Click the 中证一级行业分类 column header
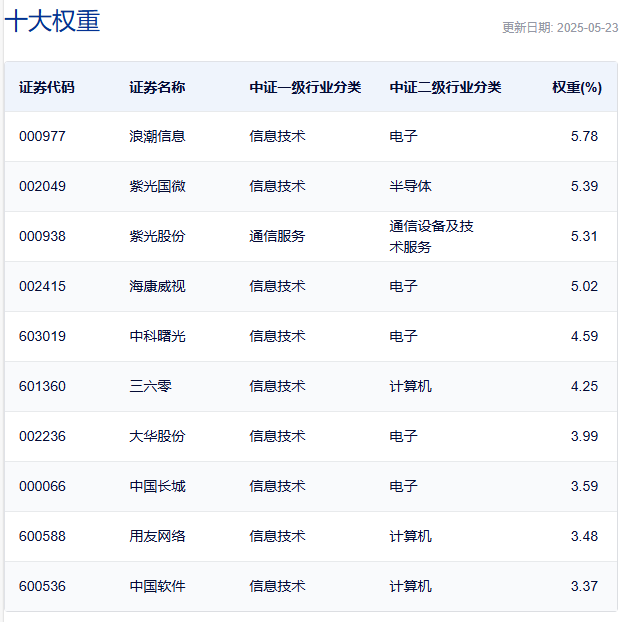The height and width of the screenshot is (622, 624). coord(305,87)
